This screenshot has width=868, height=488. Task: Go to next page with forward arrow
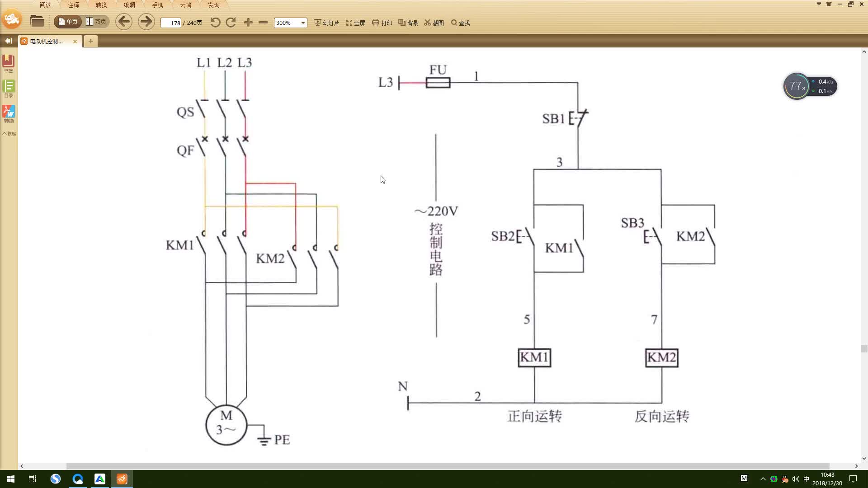click(x=146, y=22)
